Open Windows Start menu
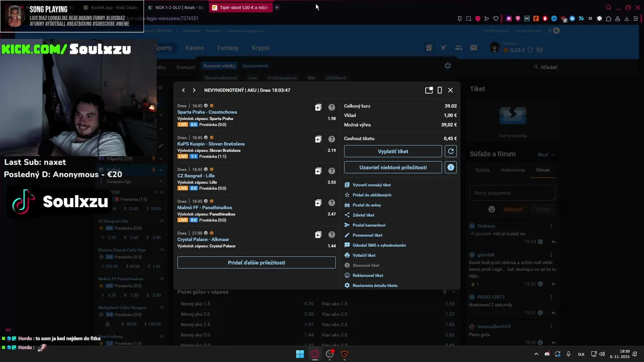The height and width of the screenshot is (362, 644). [x=300, y=354]
